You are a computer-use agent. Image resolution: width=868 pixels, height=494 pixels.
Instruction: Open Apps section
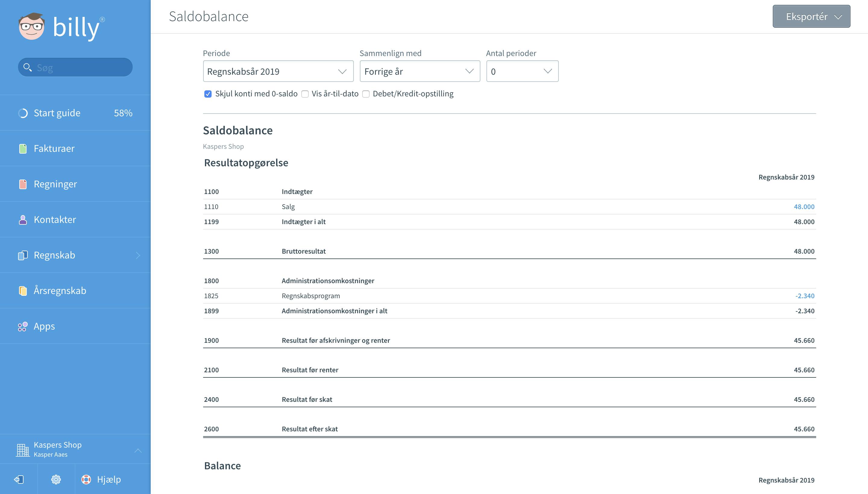pyautogui.click(x=75, y=327)
